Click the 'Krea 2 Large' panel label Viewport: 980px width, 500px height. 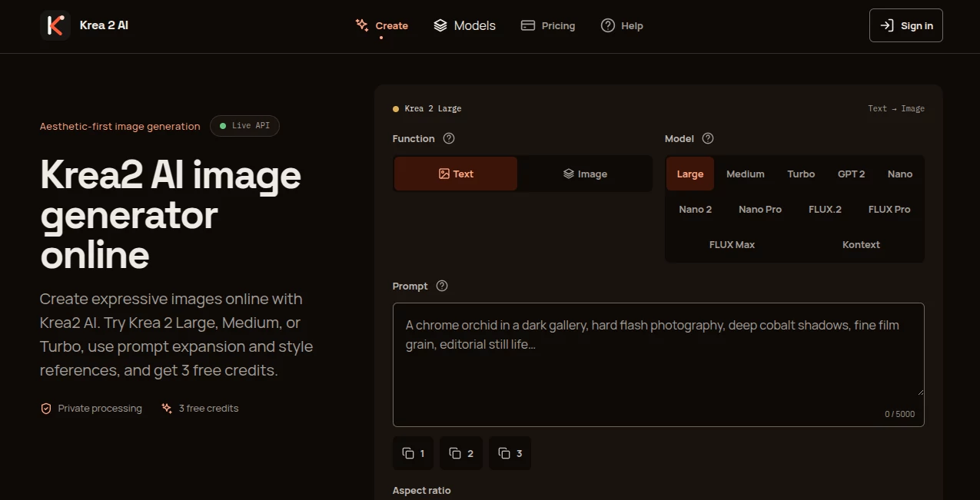433,108
